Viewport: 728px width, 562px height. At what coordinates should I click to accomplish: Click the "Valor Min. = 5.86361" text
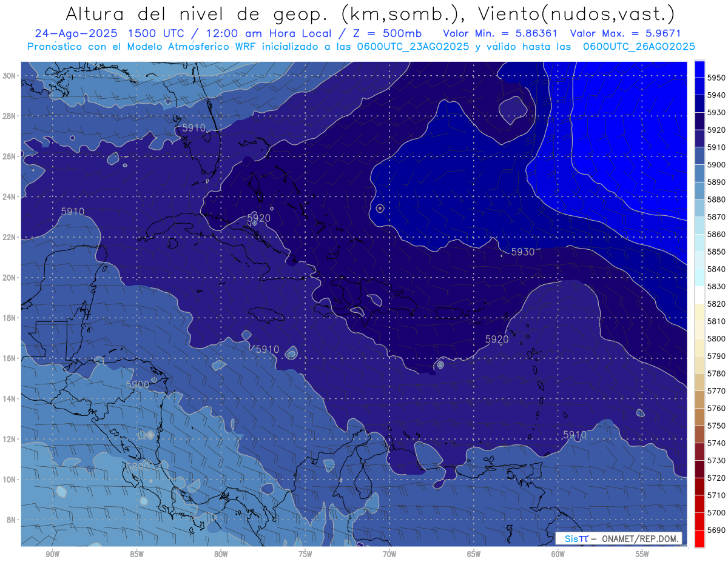point(500,34)
